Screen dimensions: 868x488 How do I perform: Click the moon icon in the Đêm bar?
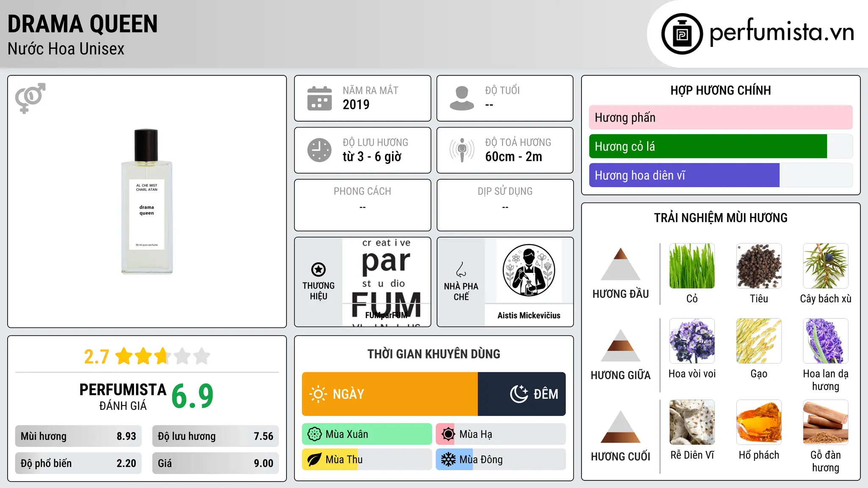coord(519,394)
